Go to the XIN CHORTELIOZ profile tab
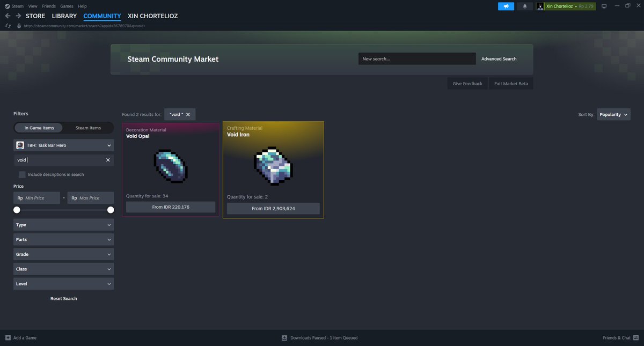644x346 pixels. click(x=153, y=16)
